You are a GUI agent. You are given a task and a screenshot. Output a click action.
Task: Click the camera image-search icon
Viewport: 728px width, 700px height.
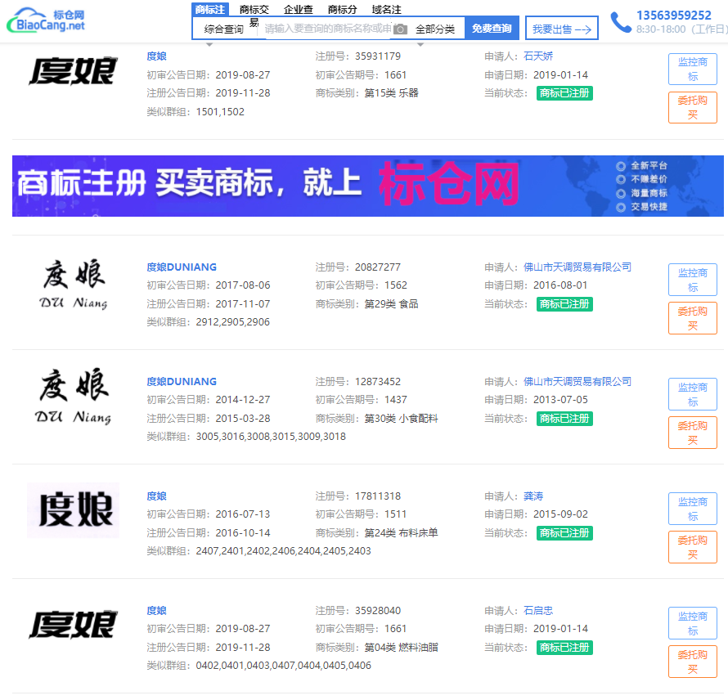point(400,29)
